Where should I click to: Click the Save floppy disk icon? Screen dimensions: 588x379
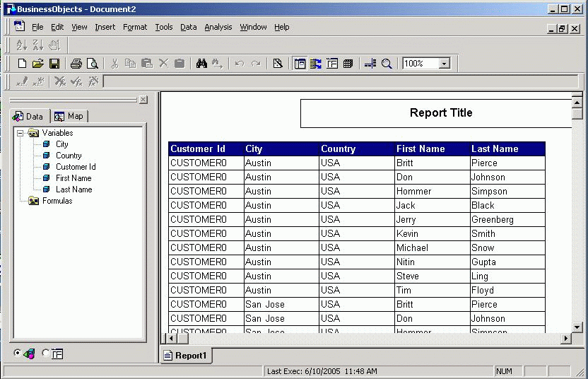54,64
